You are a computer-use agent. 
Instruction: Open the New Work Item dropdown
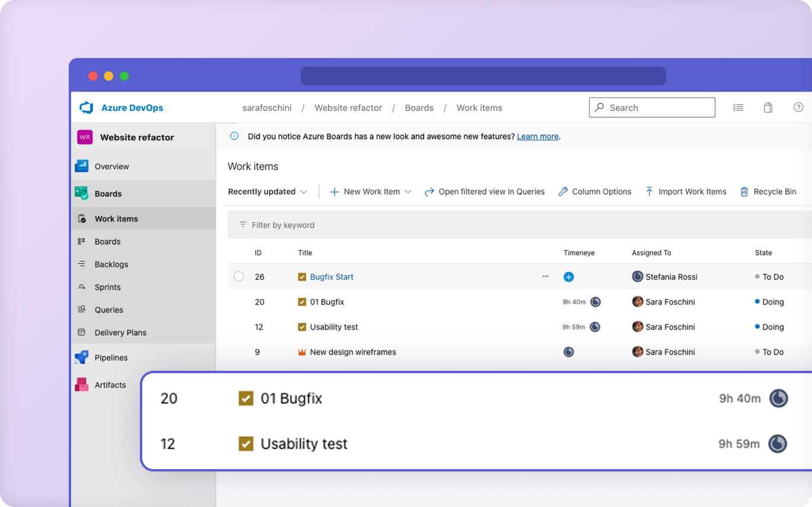[x=370, y=192]
